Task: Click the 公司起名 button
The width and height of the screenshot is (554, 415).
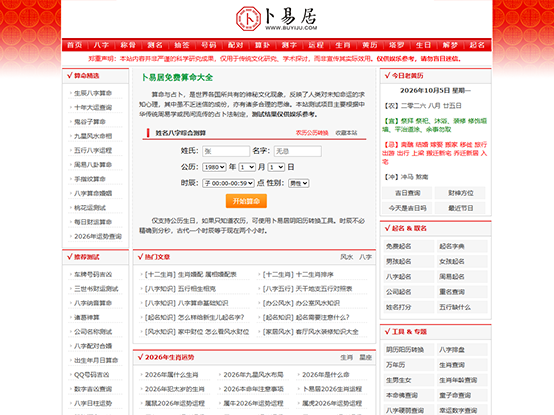Action: coord(408,292)
